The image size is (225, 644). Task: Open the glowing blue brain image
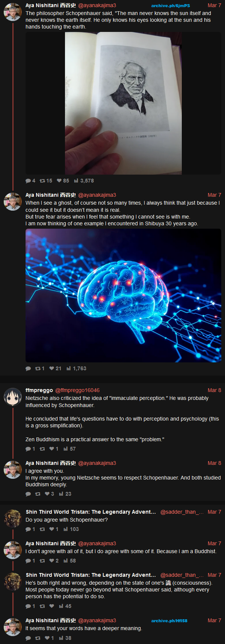[x=123, y=296]
